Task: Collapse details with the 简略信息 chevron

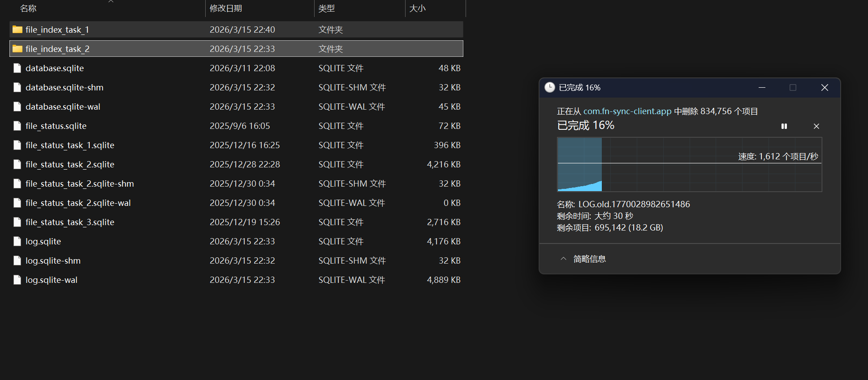Action: click(563, 259)
